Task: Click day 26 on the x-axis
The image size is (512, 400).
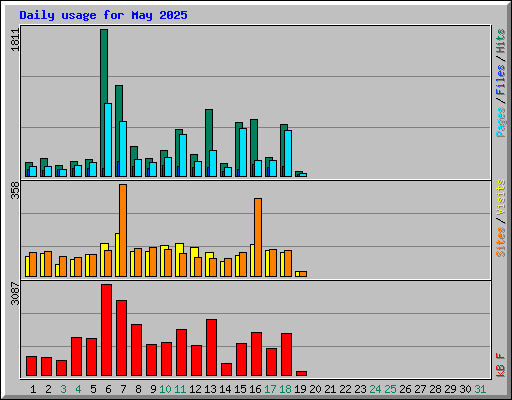Action: point(405,389)
